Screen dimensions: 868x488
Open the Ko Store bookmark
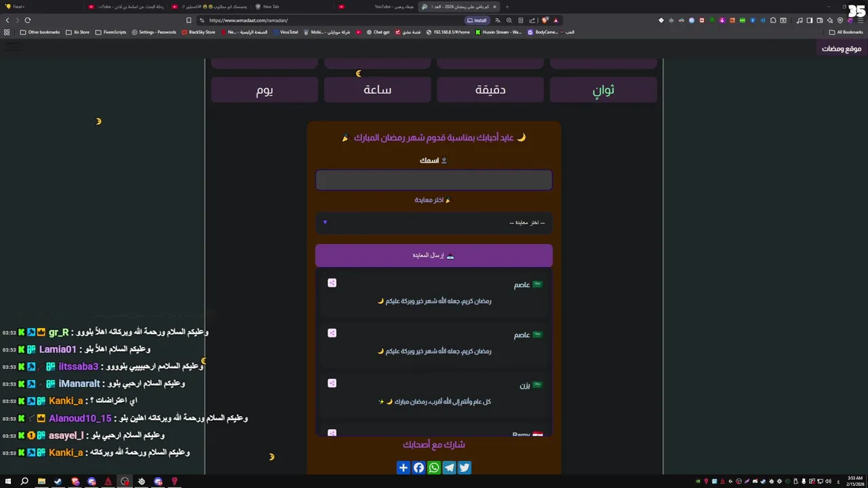(x=78, y=32)
